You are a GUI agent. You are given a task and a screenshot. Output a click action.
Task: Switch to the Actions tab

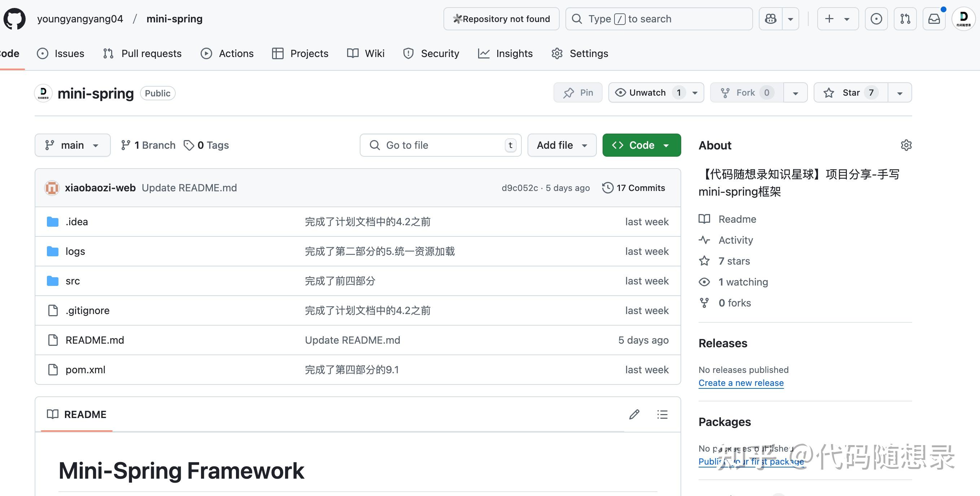click(x=227, y=53)
